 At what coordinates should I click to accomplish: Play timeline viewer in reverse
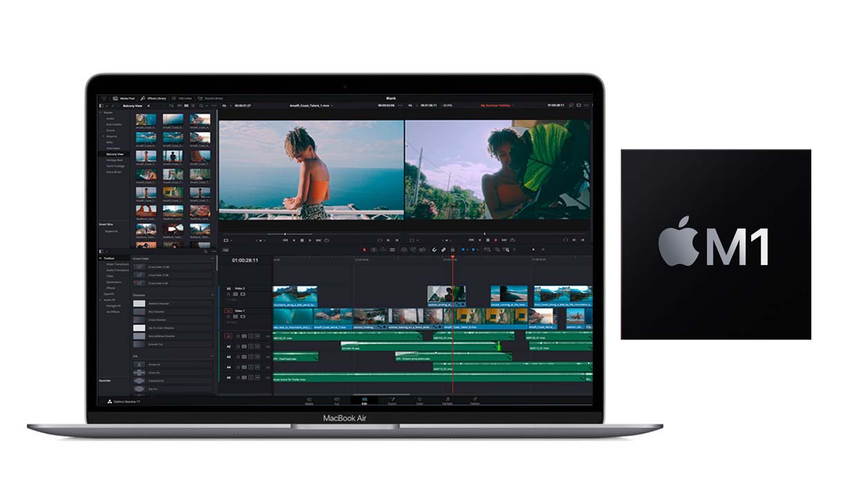(479, 240)
